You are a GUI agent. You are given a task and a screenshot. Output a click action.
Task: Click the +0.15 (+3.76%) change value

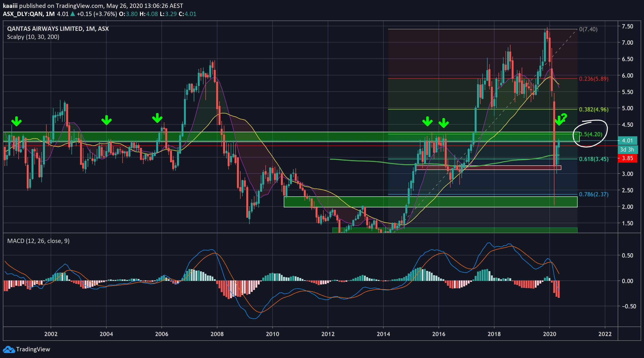click(97, 14)
